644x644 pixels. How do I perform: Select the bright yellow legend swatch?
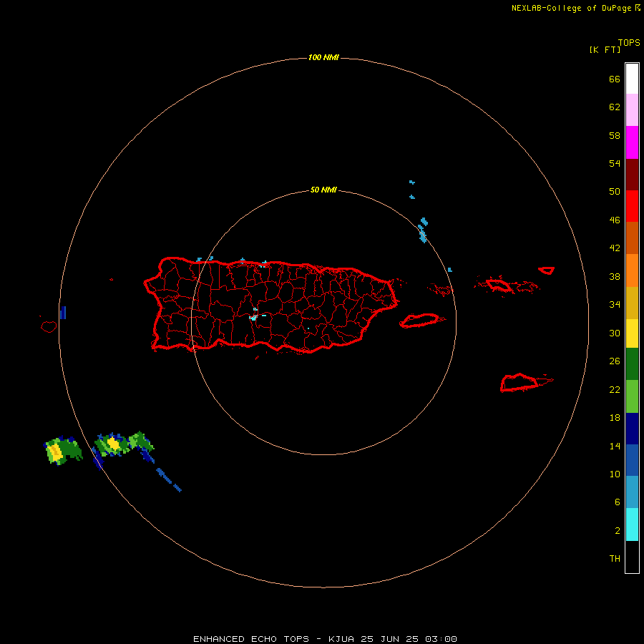pyautogui.click(x=632, y=333)
